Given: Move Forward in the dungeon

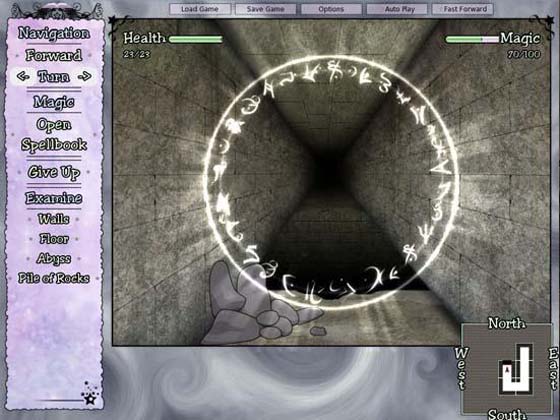Looking at the screenshot, I should tap(54, 55).
